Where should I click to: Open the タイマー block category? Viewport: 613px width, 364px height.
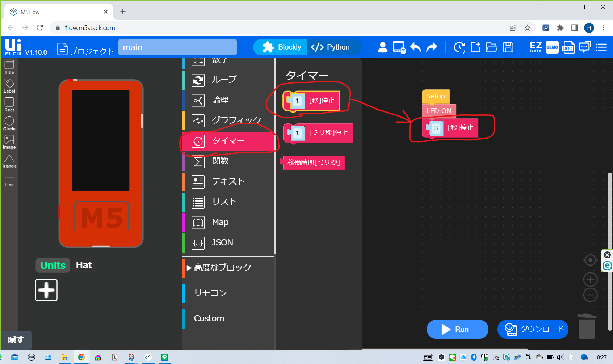pos(228,141)
